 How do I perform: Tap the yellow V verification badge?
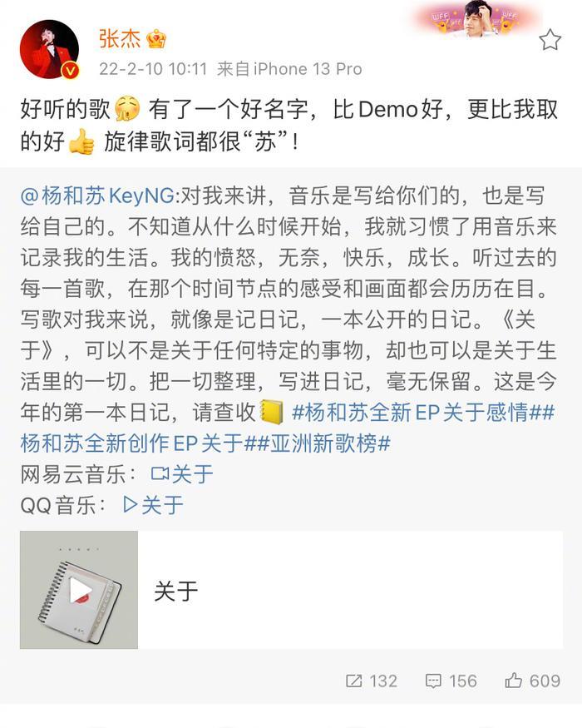71,71
